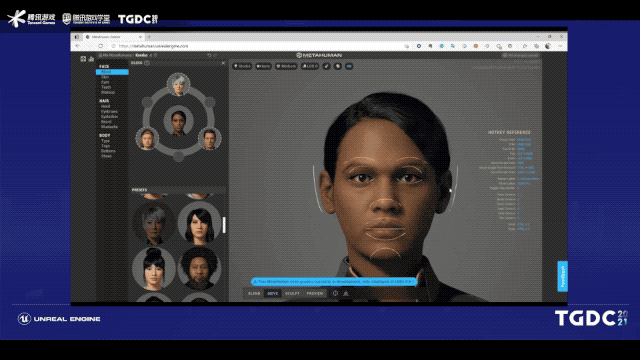Switch to Sculpt mode

[292, 293]
